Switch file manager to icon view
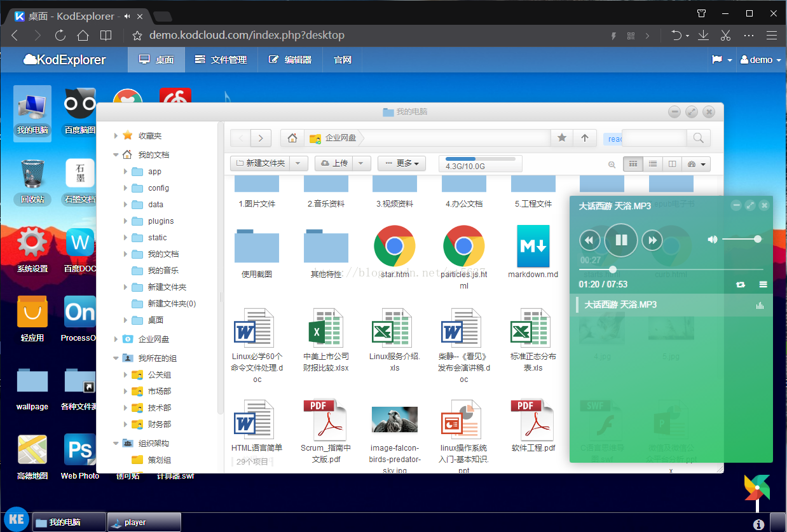 tap(633, 164)
